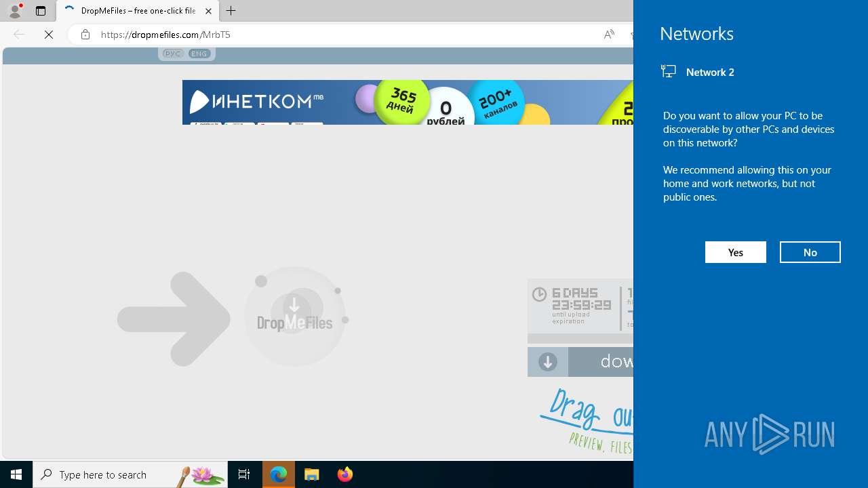This screenshot has width=868, height=488.
Task: Close the DropMeFiles tab
Action: click(208, 11)
